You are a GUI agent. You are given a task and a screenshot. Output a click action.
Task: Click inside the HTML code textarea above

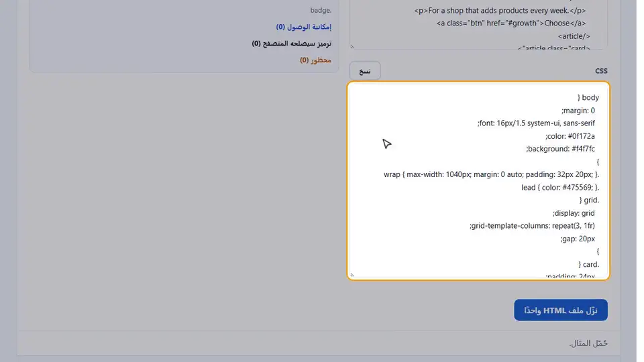point(478,25)
